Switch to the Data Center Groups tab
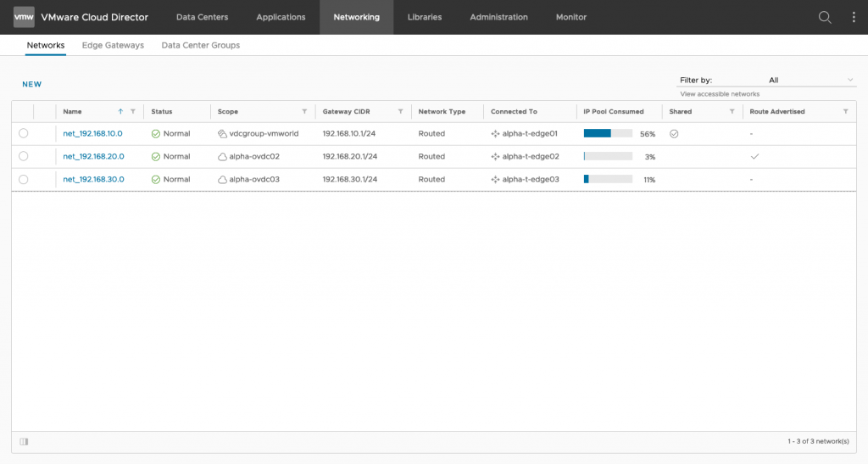Viewport: 868px width, 464px height. point(200,45)
